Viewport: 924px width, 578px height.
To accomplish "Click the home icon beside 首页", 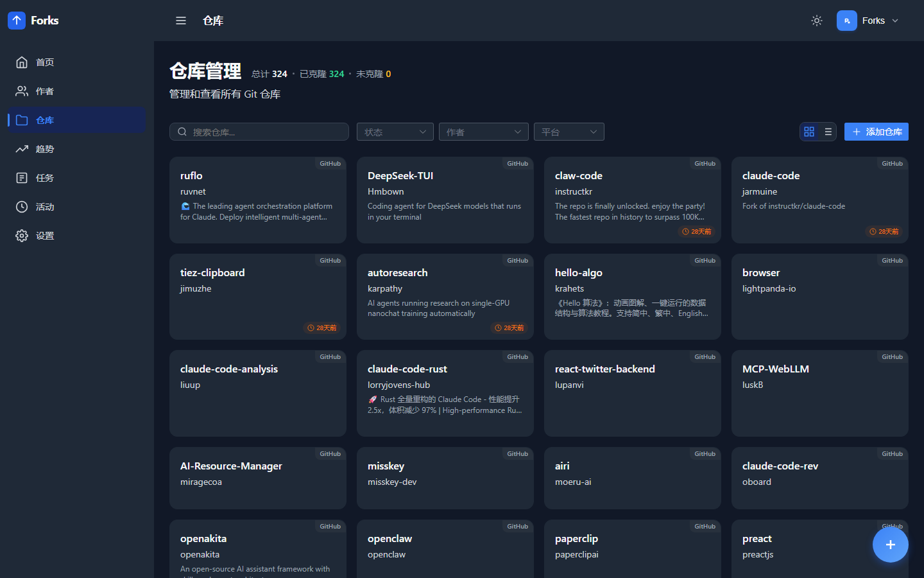I will point(22,62).
